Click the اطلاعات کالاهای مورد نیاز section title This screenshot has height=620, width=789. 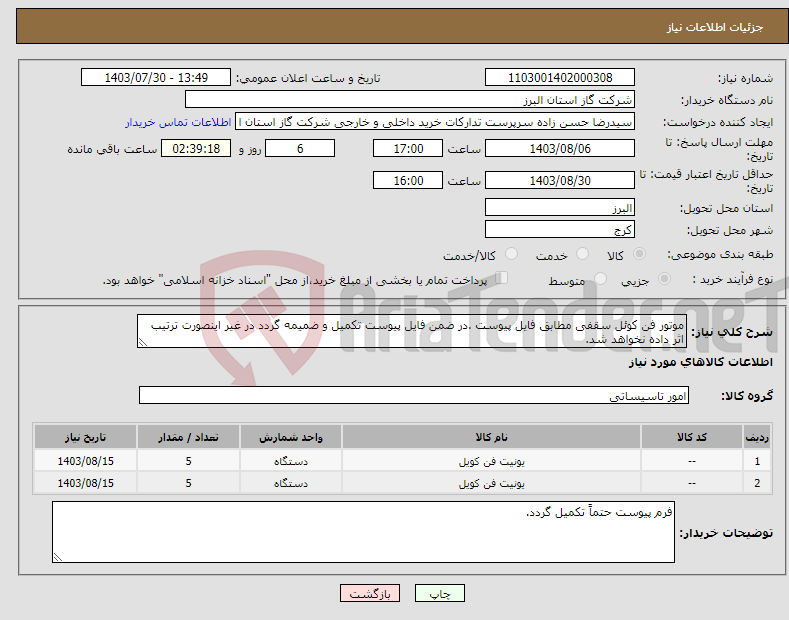pos(700,362)
